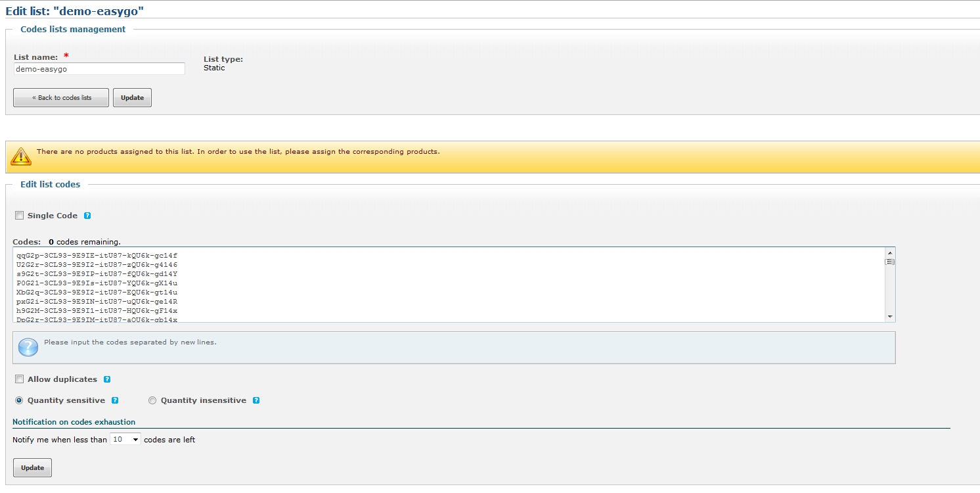Click the codes box scroll up arrow
This screenshot has height=493, width=980.
tap(890, 253)
